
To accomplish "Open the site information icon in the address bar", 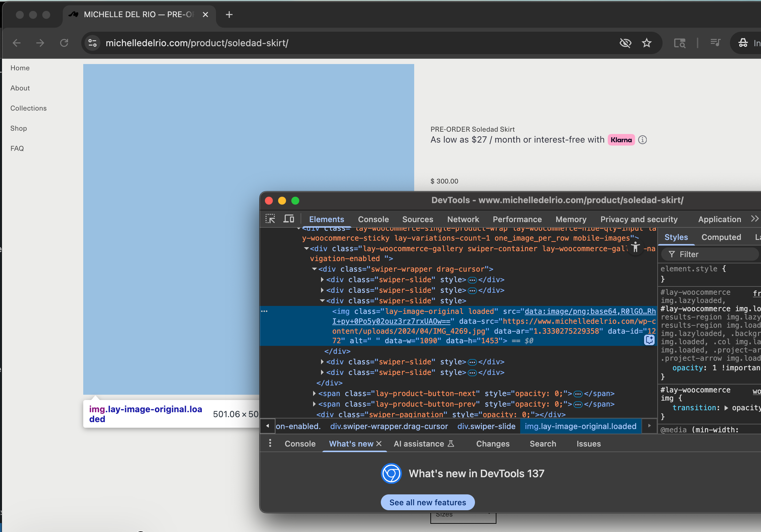I will 92,43.
